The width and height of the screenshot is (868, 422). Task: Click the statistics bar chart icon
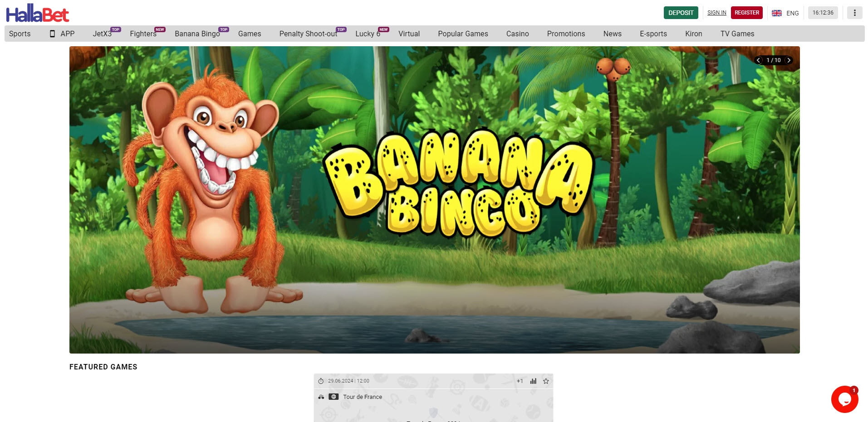[533, 381]
